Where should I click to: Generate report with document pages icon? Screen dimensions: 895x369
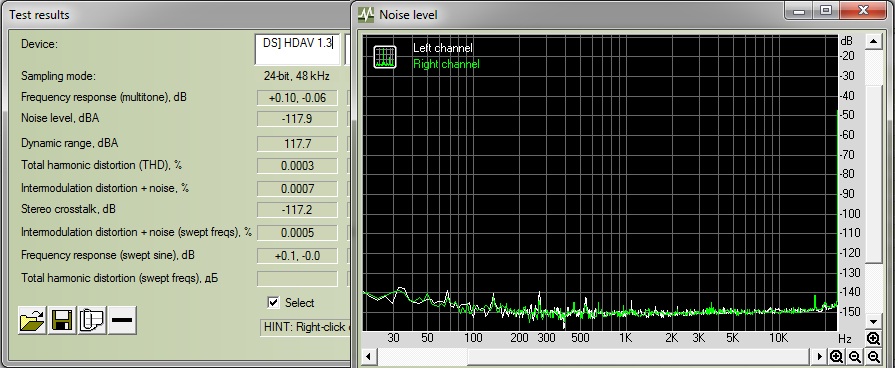(x=92, y=320)
